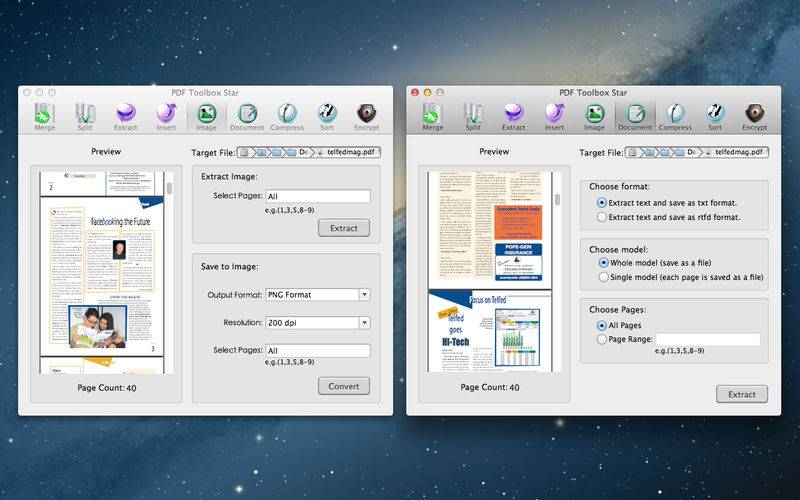Click the "Save to Image:" heading
Screen dimensions: 800x500
point(230,266)
